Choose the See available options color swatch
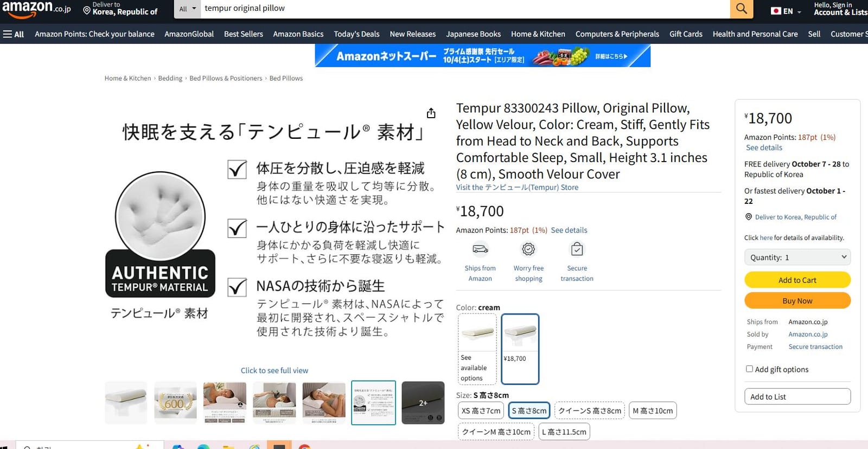The height and width of the screenshot is (449, 868). point(477,349)
